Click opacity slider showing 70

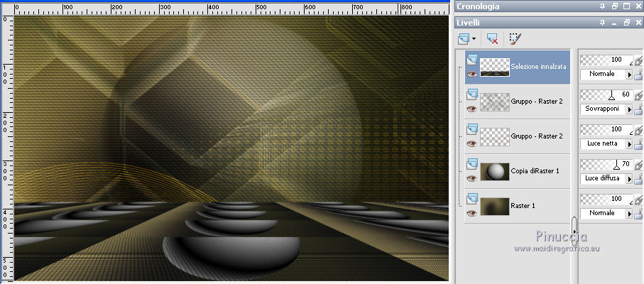pos(606,165)
